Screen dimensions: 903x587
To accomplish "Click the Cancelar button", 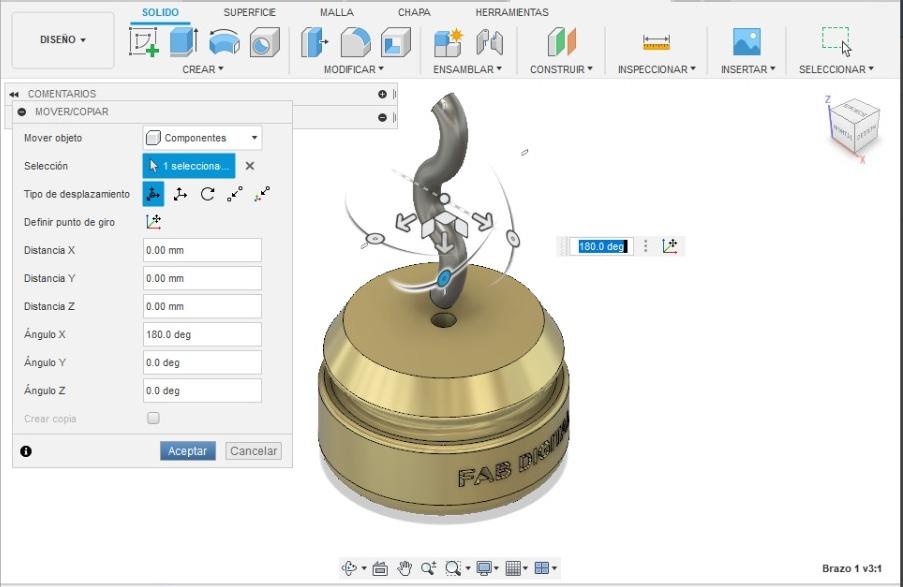I will 253,451.
